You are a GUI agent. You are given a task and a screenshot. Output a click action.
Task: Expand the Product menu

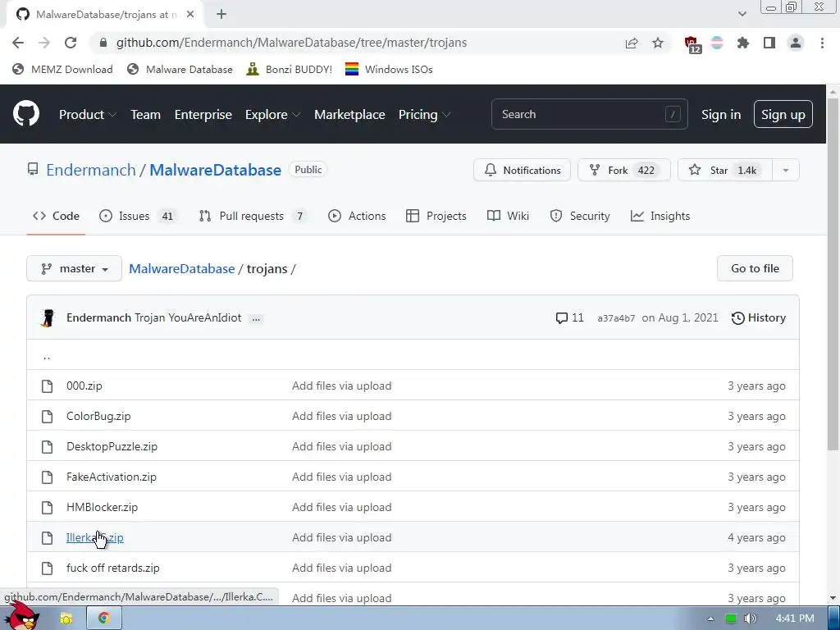coord(88,115)
